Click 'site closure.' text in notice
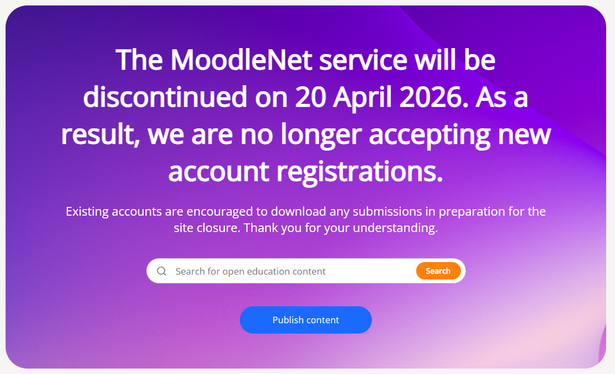 pos(207,228)
